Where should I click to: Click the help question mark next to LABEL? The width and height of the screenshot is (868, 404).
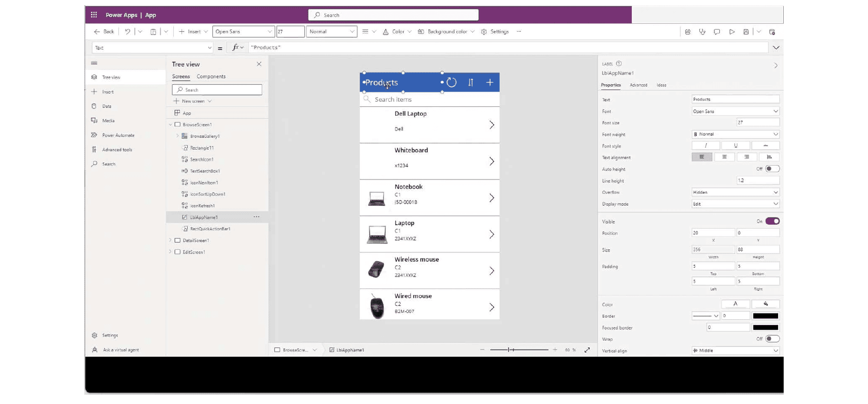click(619, 64)
